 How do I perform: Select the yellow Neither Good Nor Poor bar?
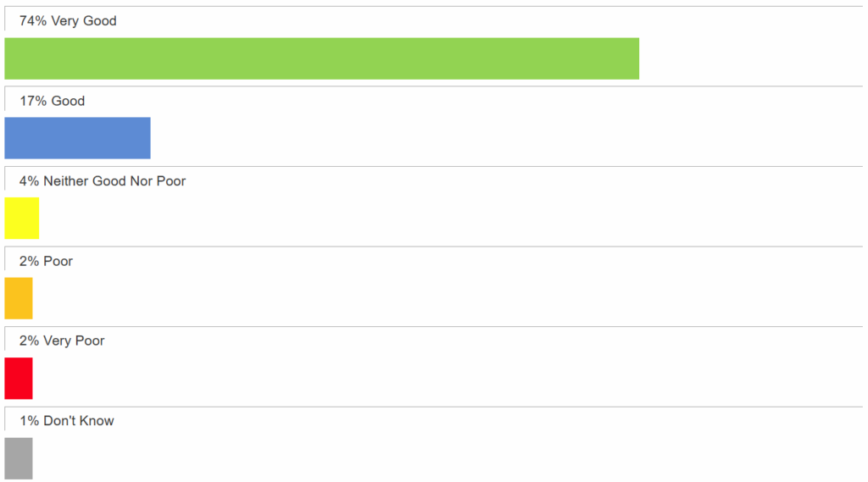pos(21,218)
